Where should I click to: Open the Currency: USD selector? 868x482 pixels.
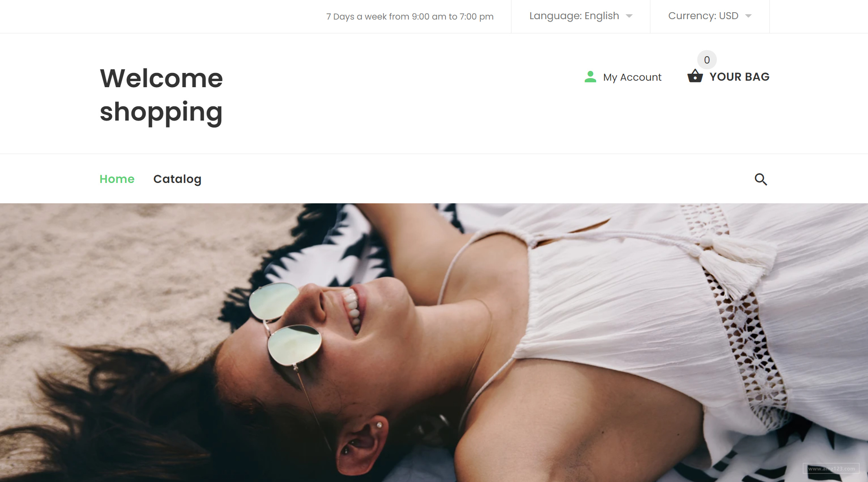click(710, 16)
